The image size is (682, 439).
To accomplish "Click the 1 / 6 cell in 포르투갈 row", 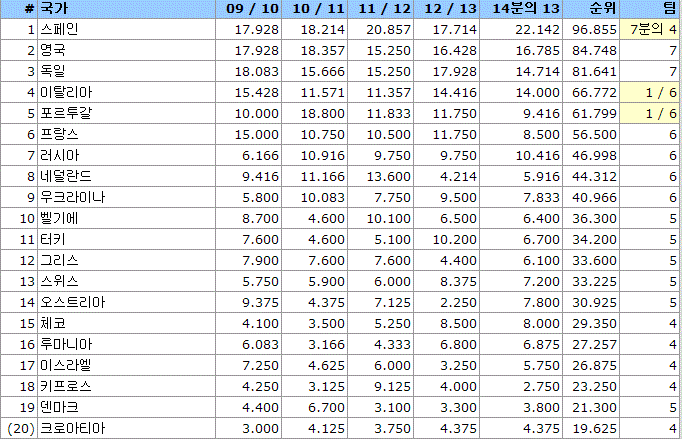I will [x=649, y=113].
